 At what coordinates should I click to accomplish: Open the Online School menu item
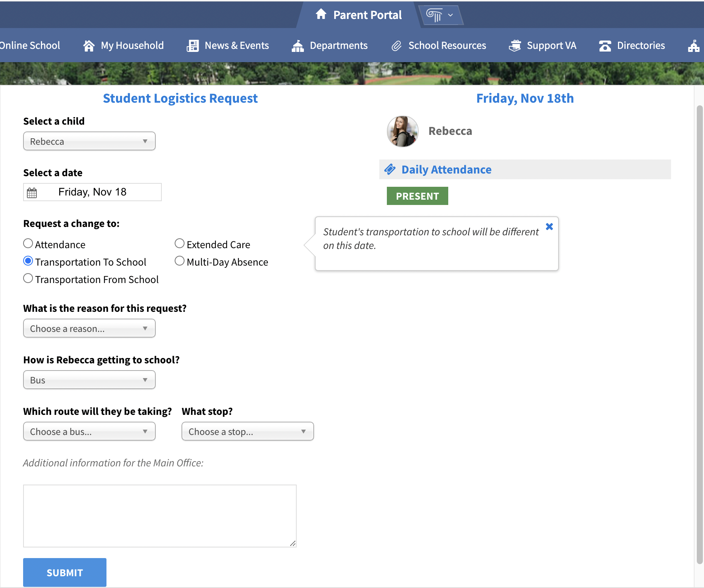tap(30, 46)
